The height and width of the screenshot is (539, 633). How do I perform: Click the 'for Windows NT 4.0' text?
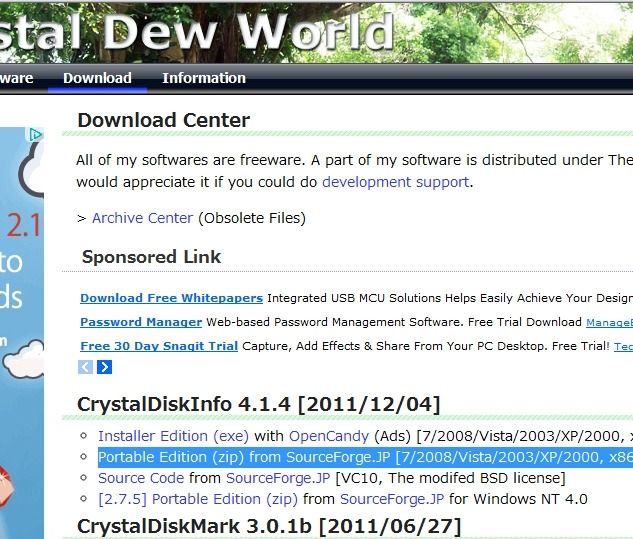point(518,499)
